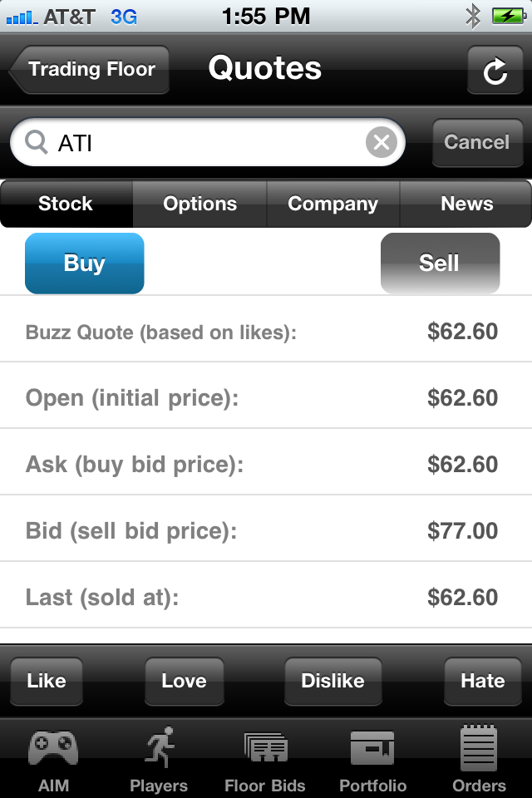Open the Players running figure icon
Viewport: 532px width, 798px height.
(x=159, y=748)
